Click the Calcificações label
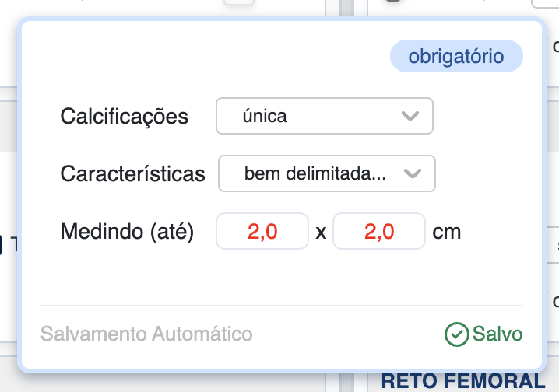559x392 pixels. point(125,117)
